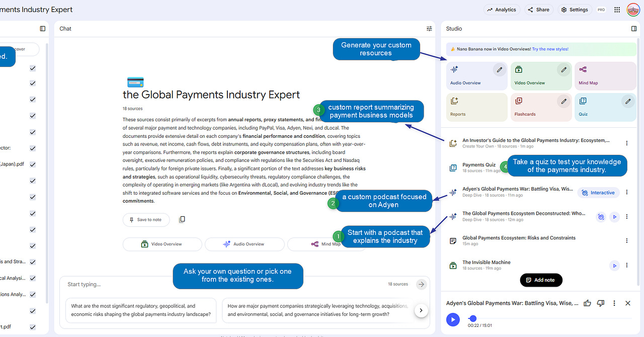644x337 pixels.
Task: Open the Share dialog
Action: (539, 10)
